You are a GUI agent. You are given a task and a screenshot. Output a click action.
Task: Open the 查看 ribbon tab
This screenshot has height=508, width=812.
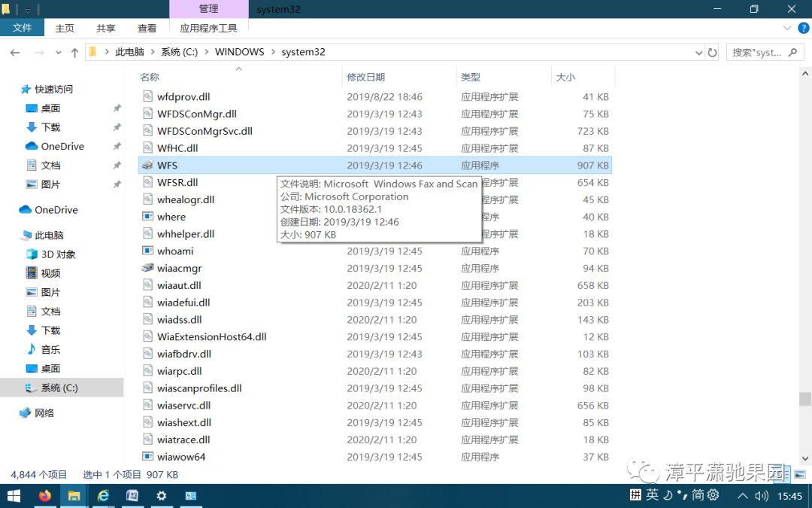tap(147, 28)
